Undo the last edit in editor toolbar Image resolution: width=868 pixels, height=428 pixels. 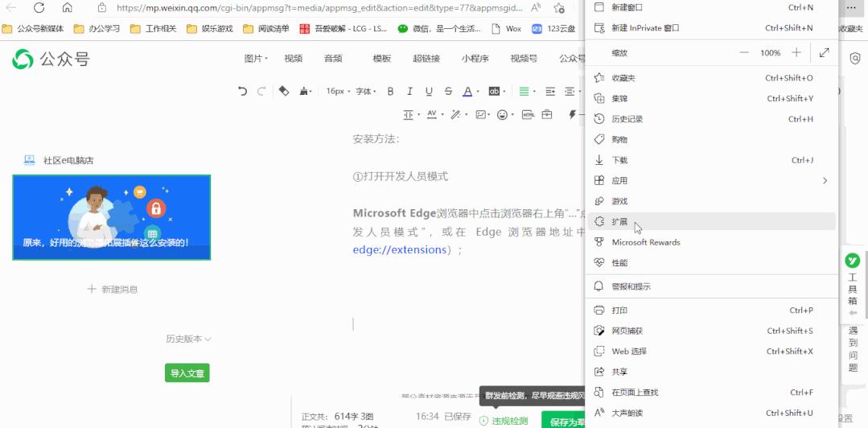coord(242,92)
